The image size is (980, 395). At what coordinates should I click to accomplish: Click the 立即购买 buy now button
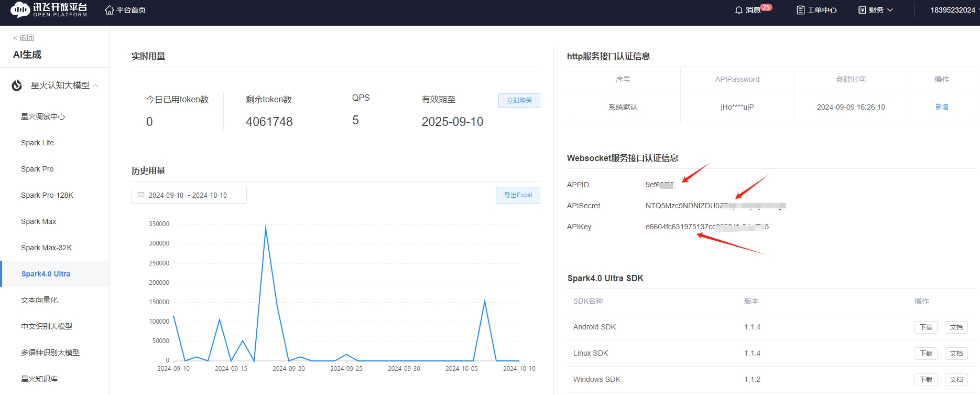pos(519,100)
